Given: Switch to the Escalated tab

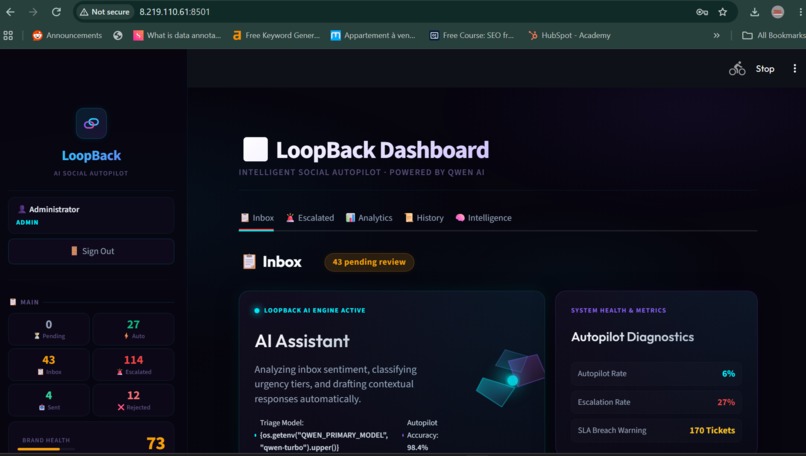Looking at the screenshot, I should (310, 218).
